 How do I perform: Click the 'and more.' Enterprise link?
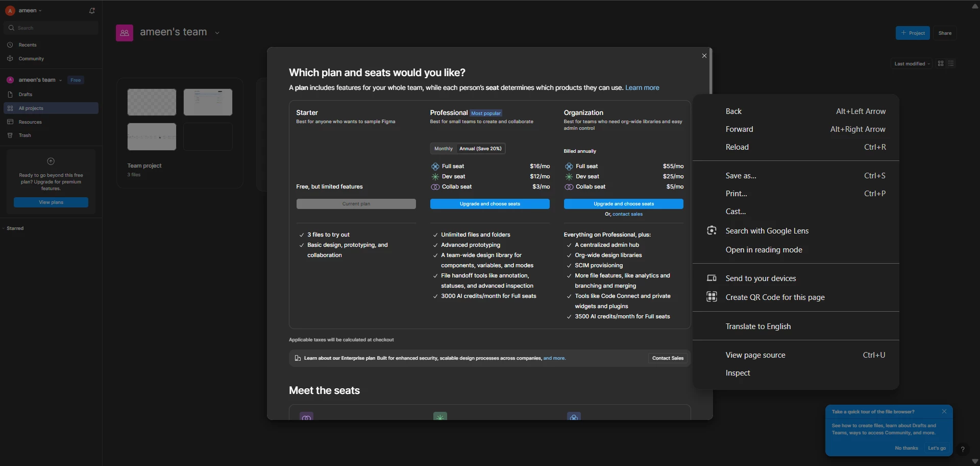(x=554, y=358)
